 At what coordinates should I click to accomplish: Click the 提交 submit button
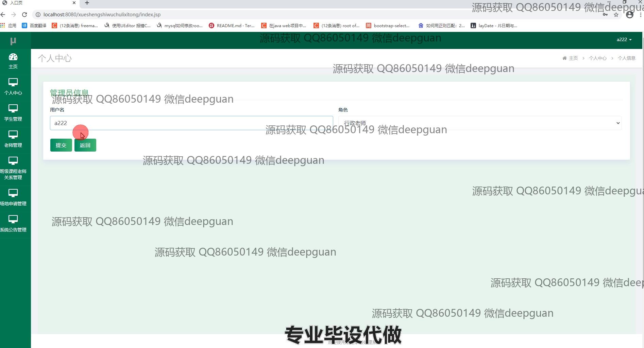click(61, 145)
